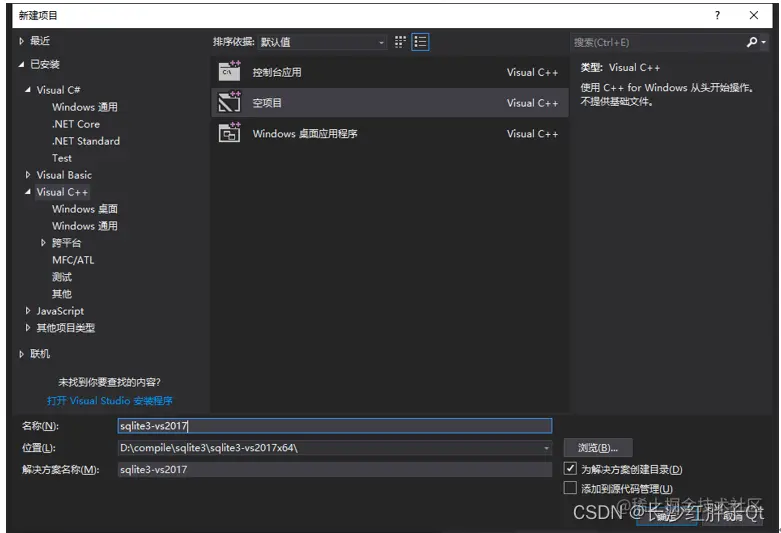Open the sort by default dropdown
The image size is (781, 533).
coord(323,42)
